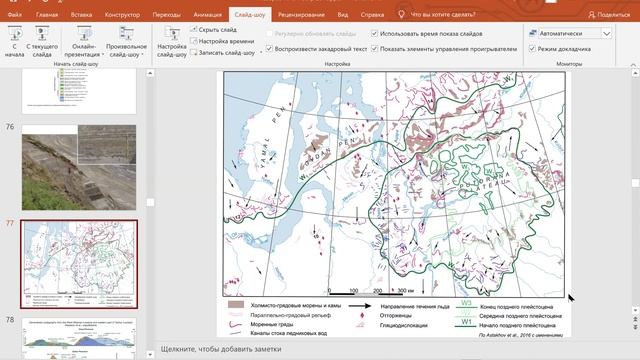Open the Файл tab
The width and height of the screenshot is (640, 360).
(15, 15)
